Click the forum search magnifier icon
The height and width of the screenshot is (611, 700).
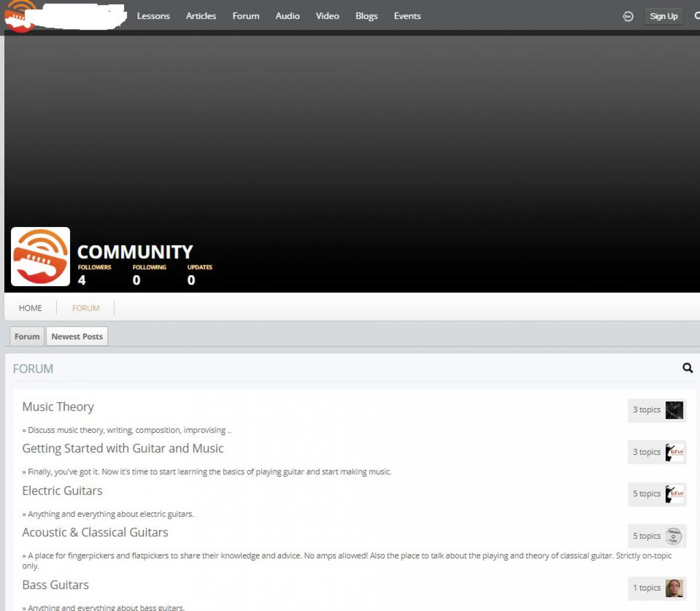(x=687, y=368)
